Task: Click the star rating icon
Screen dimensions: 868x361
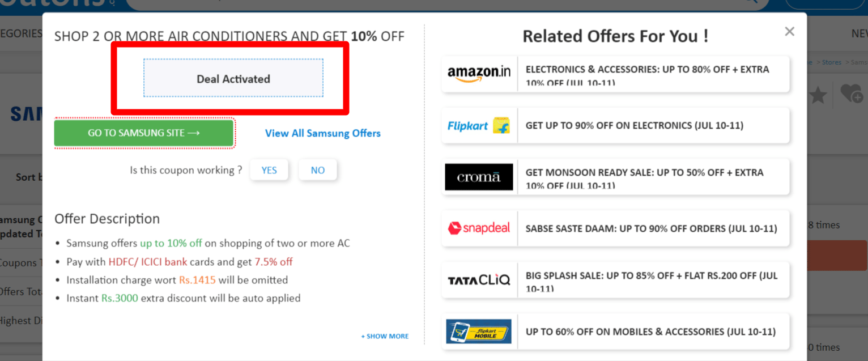Action: [x=818, y=95]
